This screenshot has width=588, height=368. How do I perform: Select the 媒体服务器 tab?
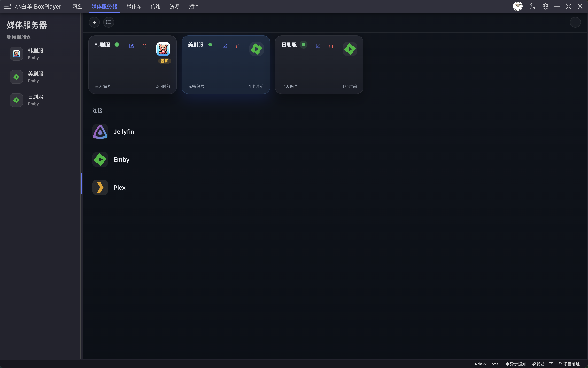point(104,7)
